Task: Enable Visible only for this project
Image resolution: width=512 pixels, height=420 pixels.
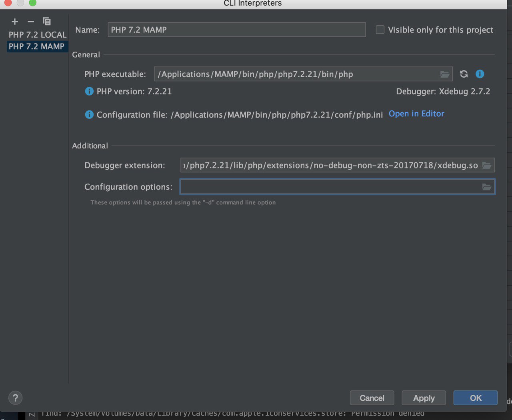Action: pos(380,30)
